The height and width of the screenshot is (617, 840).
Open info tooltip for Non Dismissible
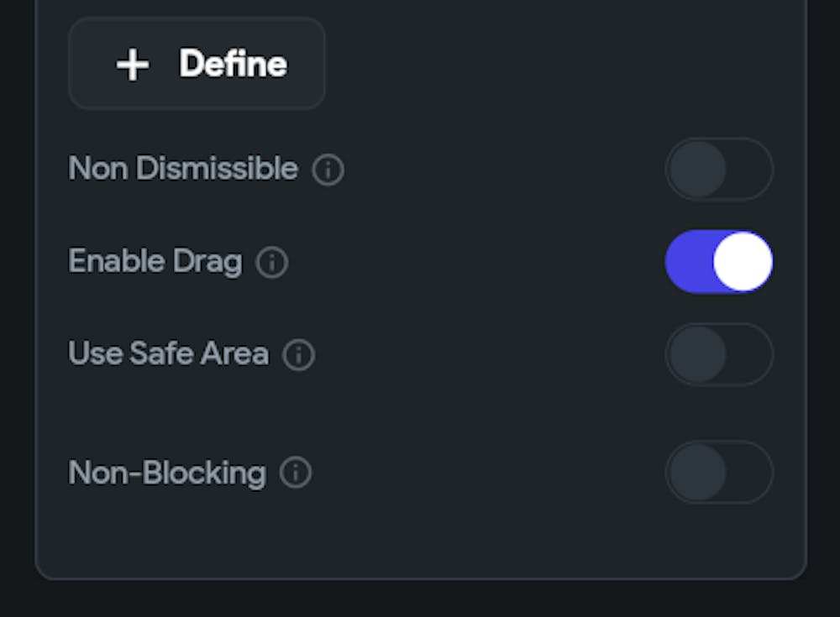coord(328,170)
